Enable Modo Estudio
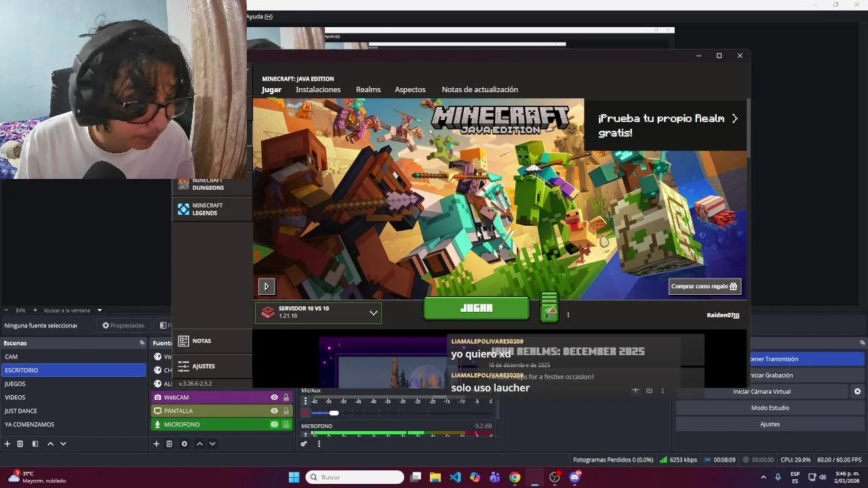The image size is (868, 488). pos(770,408)
